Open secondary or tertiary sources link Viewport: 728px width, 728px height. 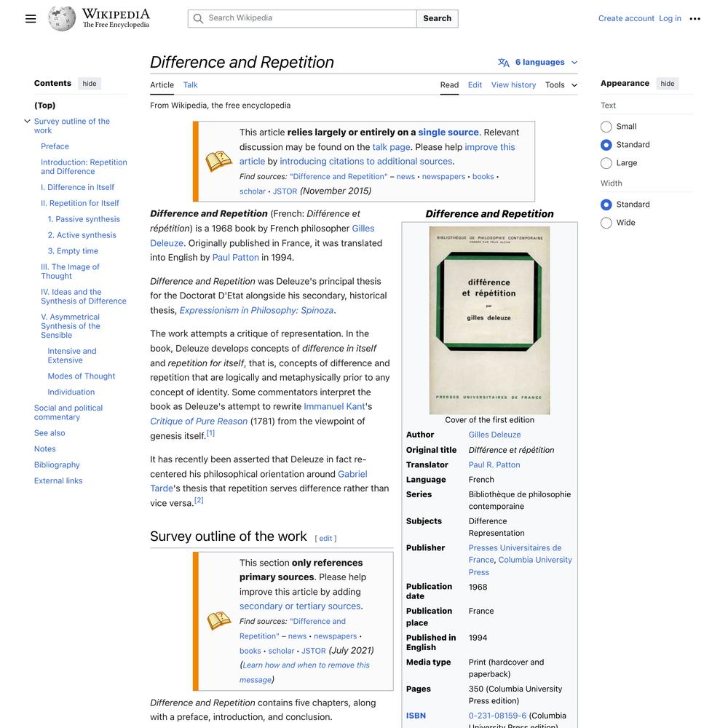(300, 606)
